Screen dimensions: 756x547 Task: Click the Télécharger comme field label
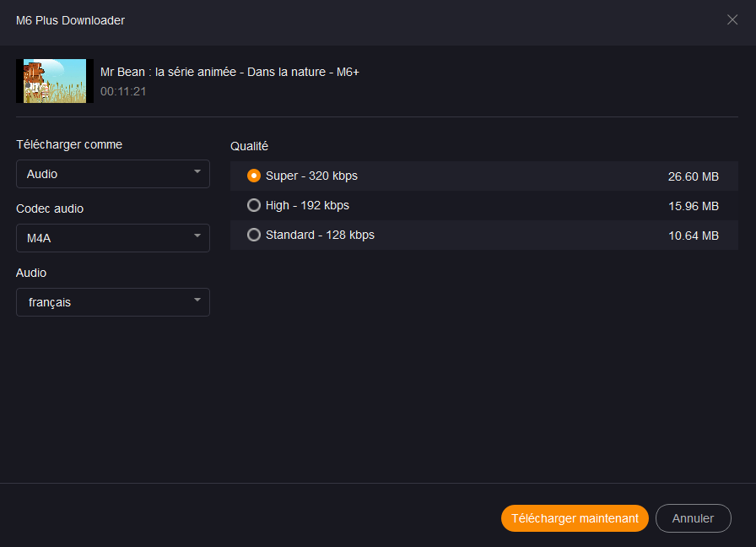tap(69, 144)
